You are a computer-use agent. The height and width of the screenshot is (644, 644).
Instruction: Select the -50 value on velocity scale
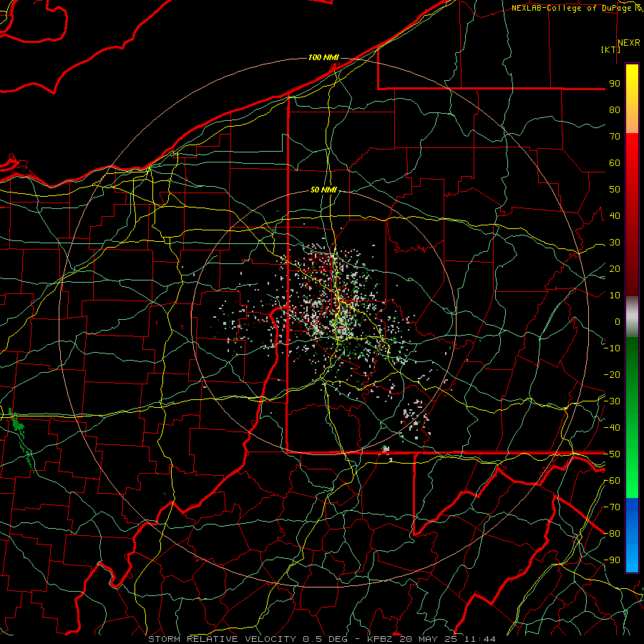point(612,454)
